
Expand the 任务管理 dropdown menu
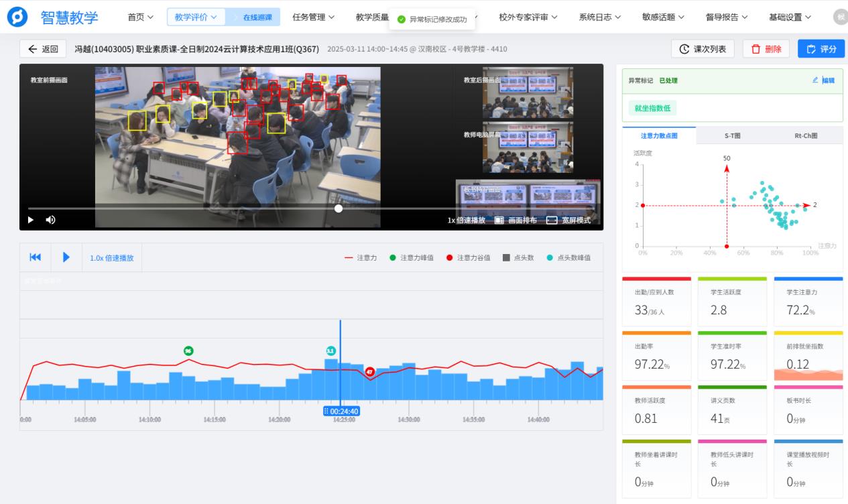pyautogui.click(x=313, y=17)
